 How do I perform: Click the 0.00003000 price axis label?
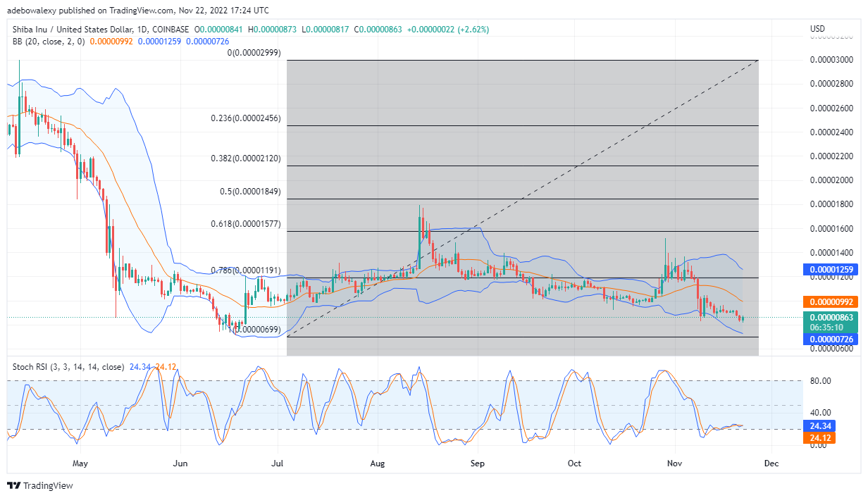click(x=831, y=60)
